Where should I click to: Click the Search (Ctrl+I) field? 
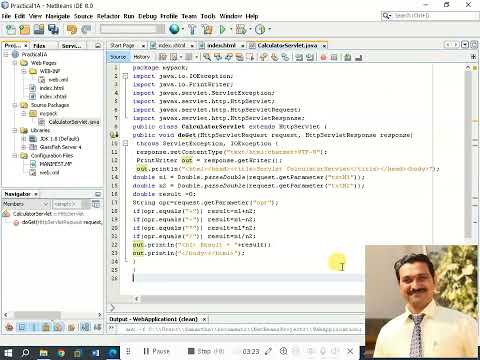[430, 16]
